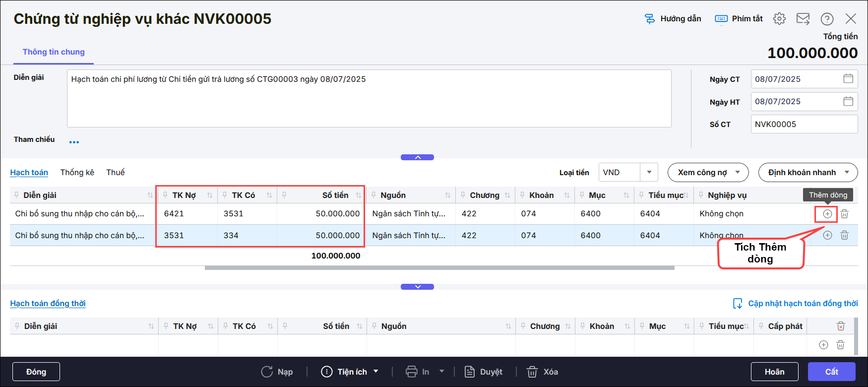The height and width of the screenshot is (387, 868).
Task: Click the settings gear icon
Action: (779, 19)
